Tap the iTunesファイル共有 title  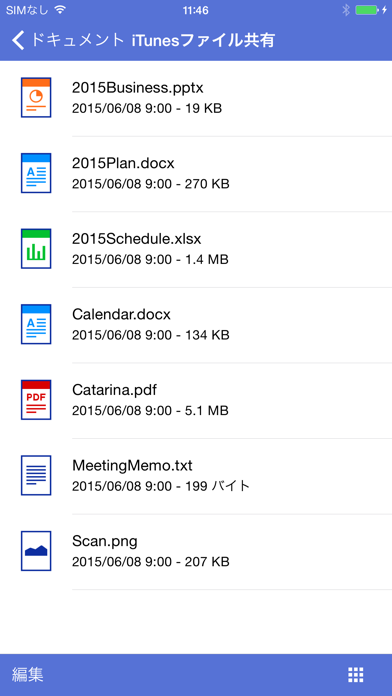(x=204, y=40)
